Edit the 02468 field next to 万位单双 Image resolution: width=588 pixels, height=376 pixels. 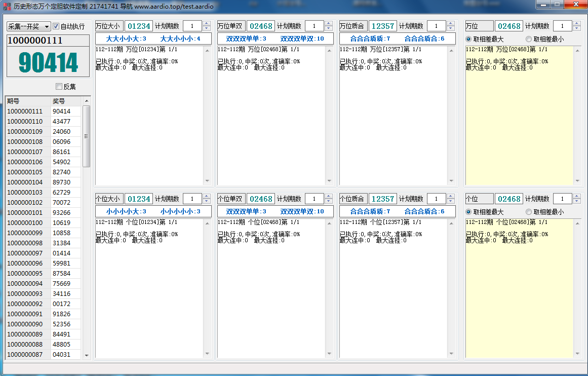(261, 26)
